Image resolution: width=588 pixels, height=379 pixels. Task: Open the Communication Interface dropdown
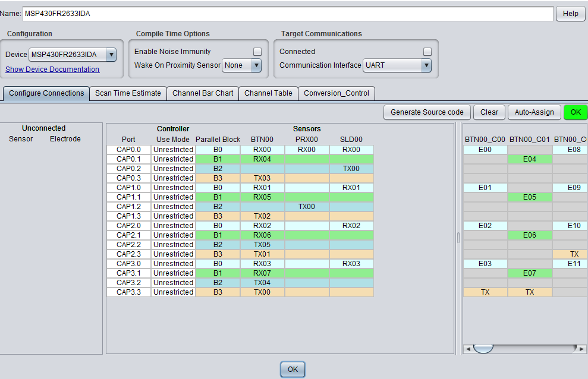[426, 65]
